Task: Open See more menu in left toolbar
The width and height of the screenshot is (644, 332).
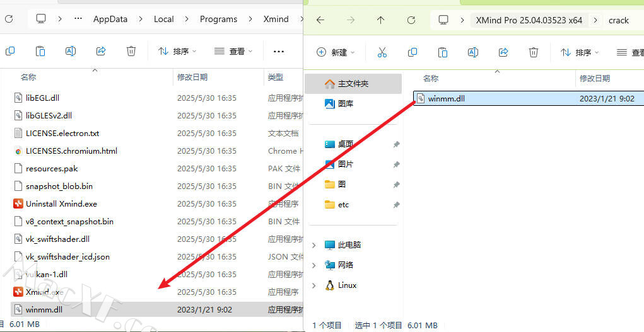Action: pyautogui.click(x=278, y=51)
